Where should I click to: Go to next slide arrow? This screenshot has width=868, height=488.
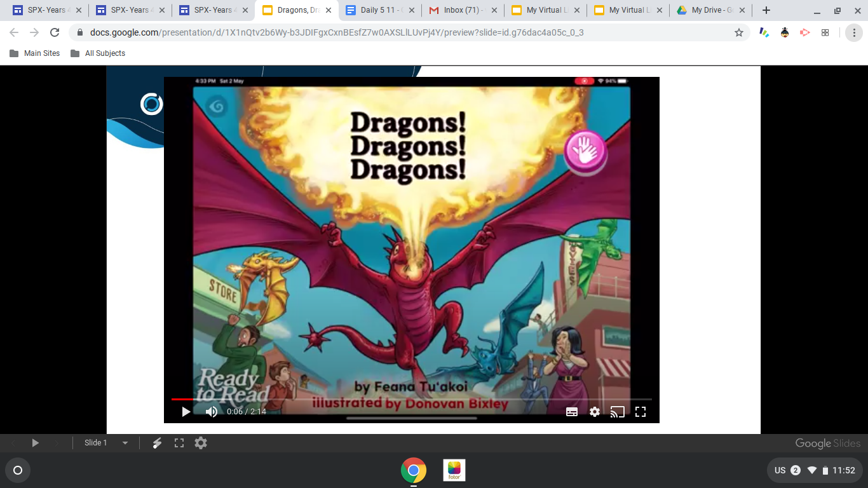pyautogui.click(x=57, y=443)
